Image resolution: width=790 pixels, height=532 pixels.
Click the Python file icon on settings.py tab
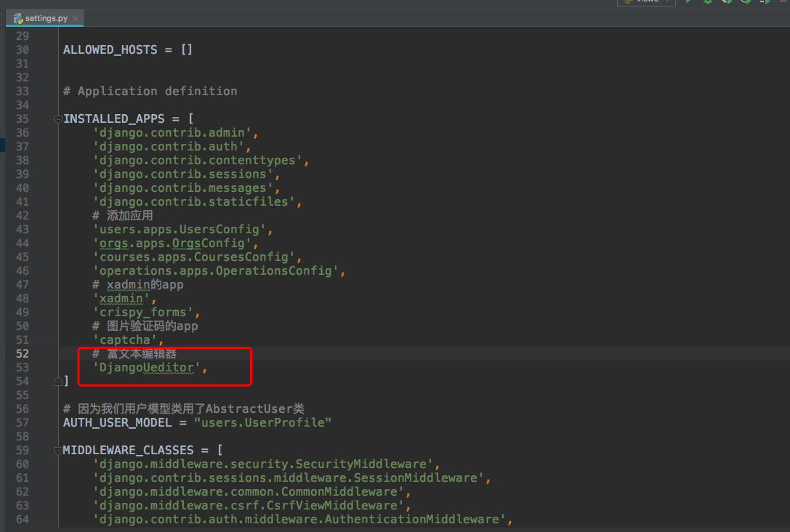[x=18, y=18]
